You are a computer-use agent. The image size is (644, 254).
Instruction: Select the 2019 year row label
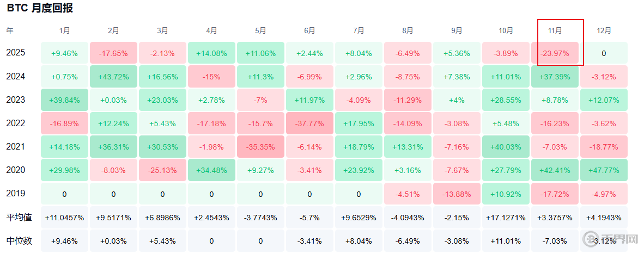(16, 193)
